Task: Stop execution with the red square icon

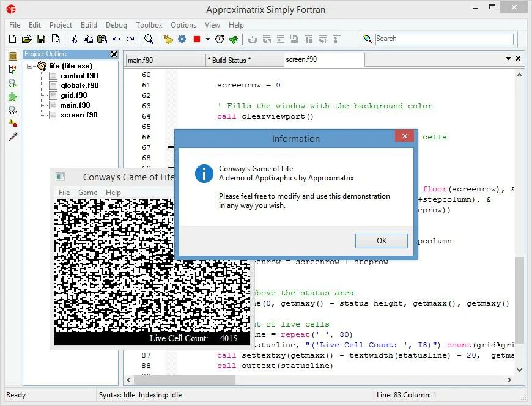Action: [197, 39]
